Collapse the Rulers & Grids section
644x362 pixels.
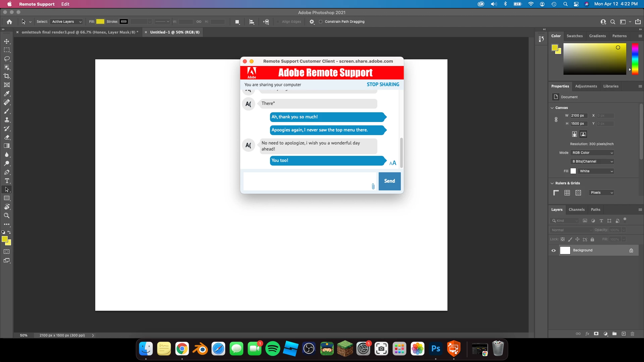[x=552, y=183]
